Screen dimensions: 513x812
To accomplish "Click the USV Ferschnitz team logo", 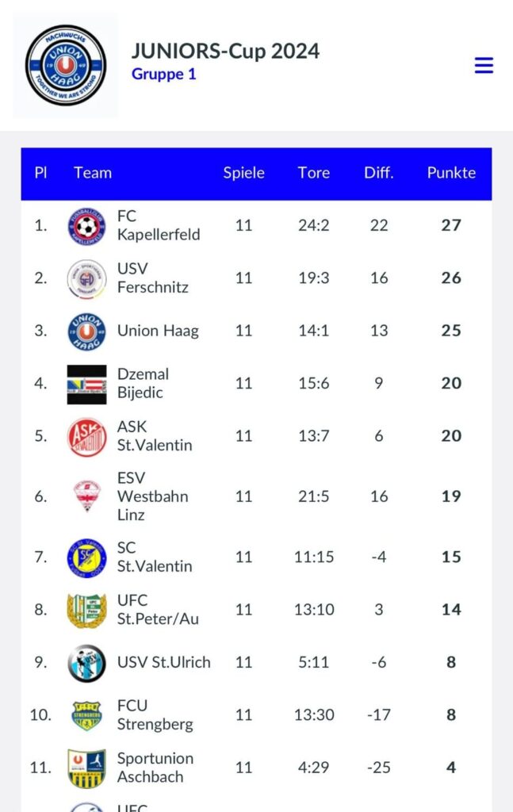I will 87,278.
